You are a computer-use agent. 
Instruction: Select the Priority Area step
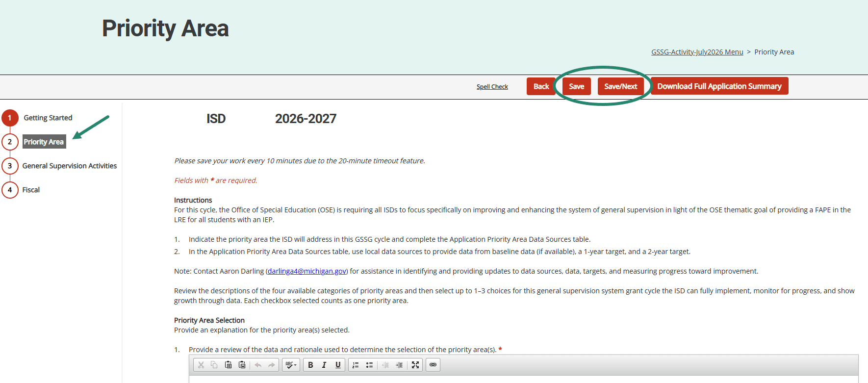(44, 142)
